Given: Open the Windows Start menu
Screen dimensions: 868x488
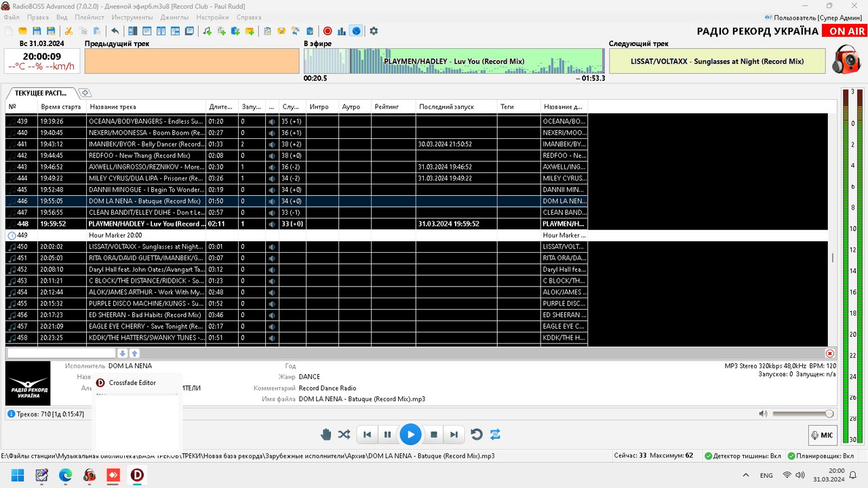Looking at the screenshot, I should click(17, 474).
